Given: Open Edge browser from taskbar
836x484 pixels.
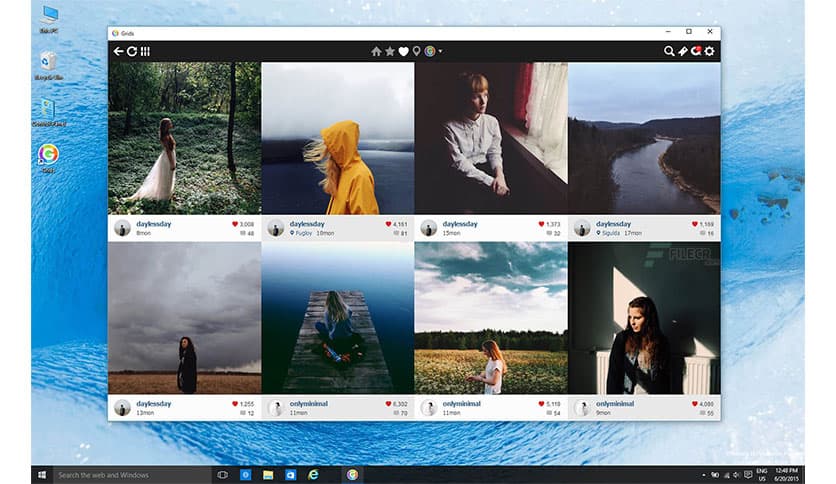Looking at the screenshot, I should point(313,474).
